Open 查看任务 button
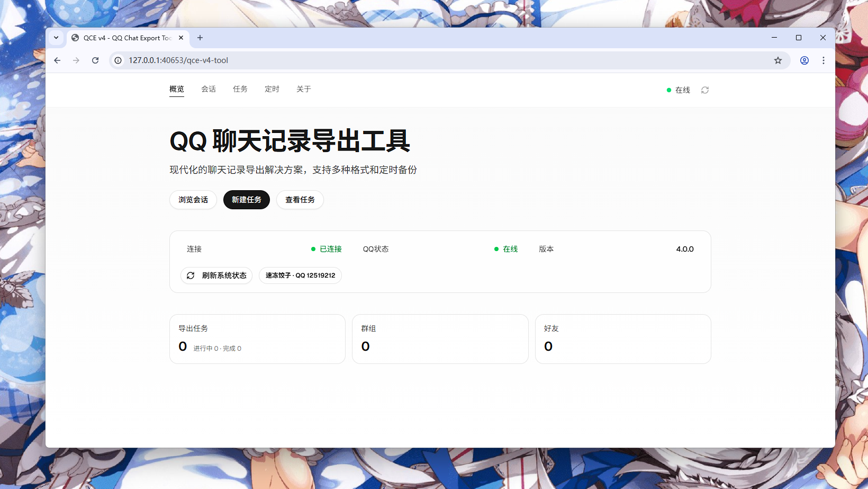The height and width of the screenshot is (489, 868). [x=300, y=200]
